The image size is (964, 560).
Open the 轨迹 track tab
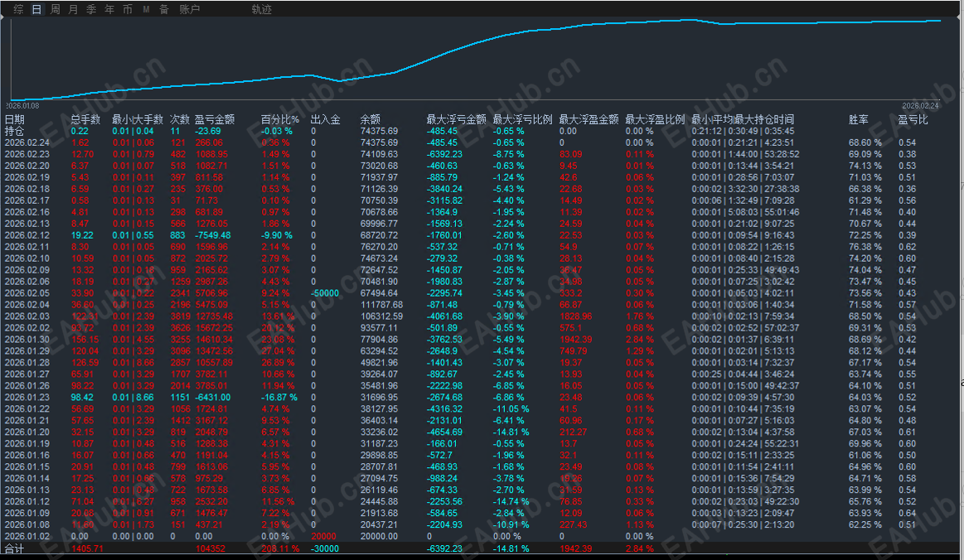(x=261, y=9)
